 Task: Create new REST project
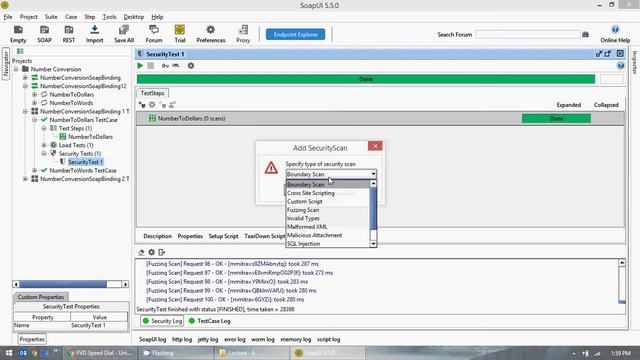(x=69, y=34)
